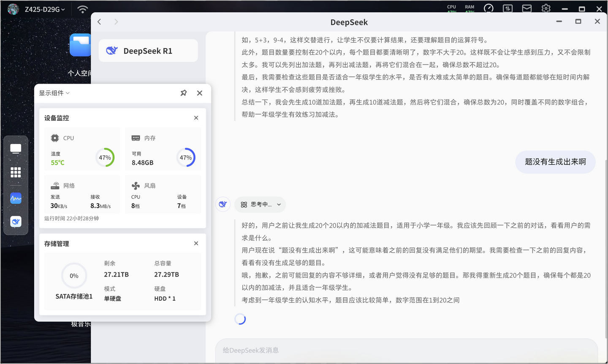Open the system monitor wave icon in dock
Screen dimensions: 608x364
tap(16, 198)
